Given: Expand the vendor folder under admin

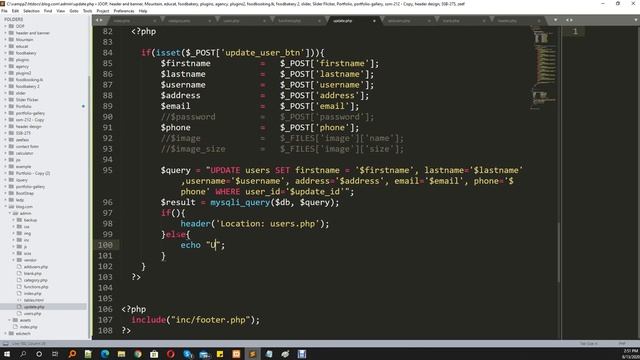Looking at the screenshot, I should pyautogui.click(x=14, y=260).
